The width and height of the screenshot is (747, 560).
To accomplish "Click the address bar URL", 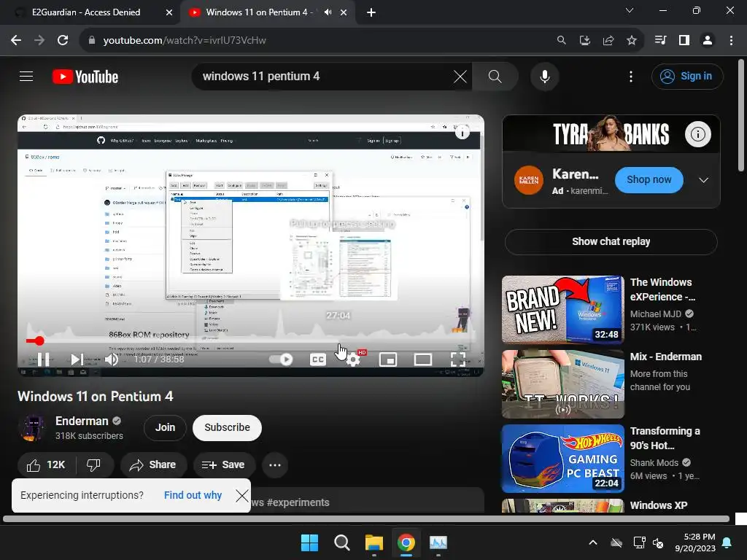I will click(185, 41).
